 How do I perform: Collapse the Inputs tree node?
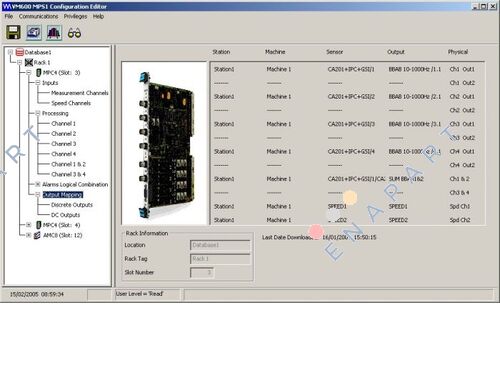(x=38, y=83)
